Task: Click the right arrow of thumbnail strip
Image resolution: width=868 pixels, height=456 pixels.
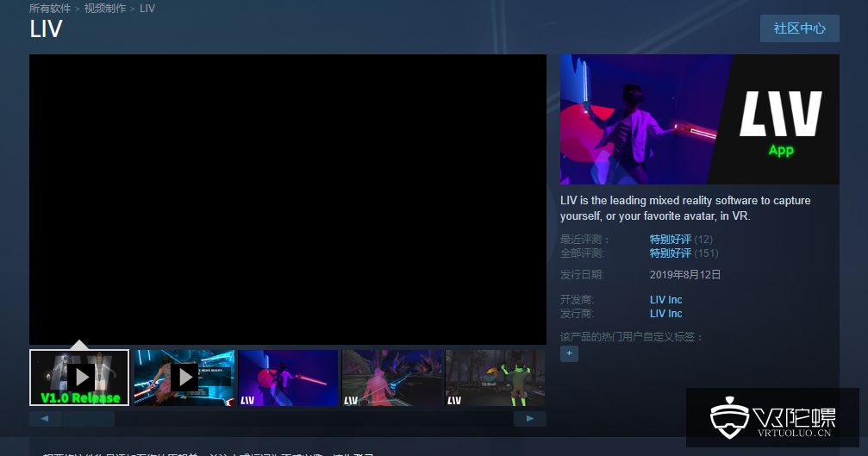Action: pyautogui.click(x=530, y=418)
